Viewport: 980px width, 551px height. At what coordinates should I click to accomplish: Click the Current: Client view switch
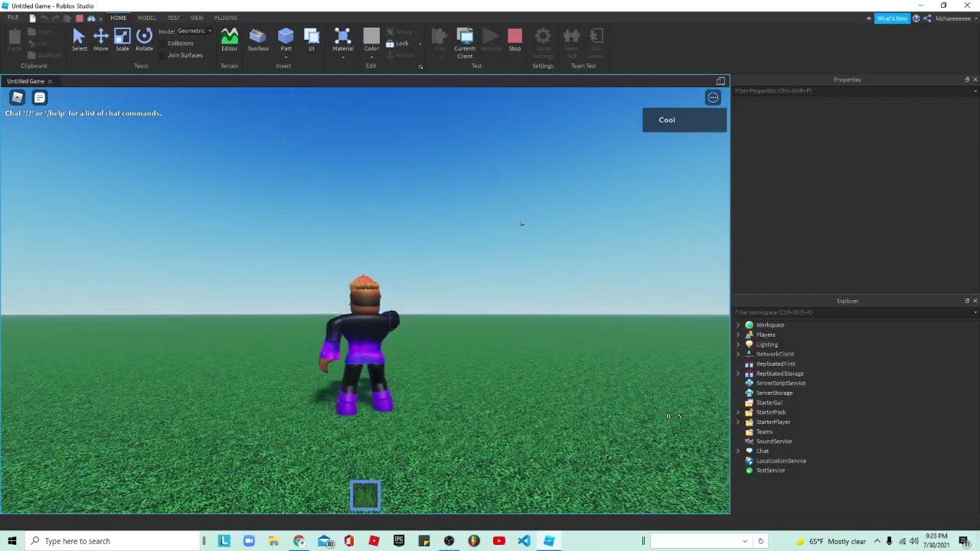465,43
